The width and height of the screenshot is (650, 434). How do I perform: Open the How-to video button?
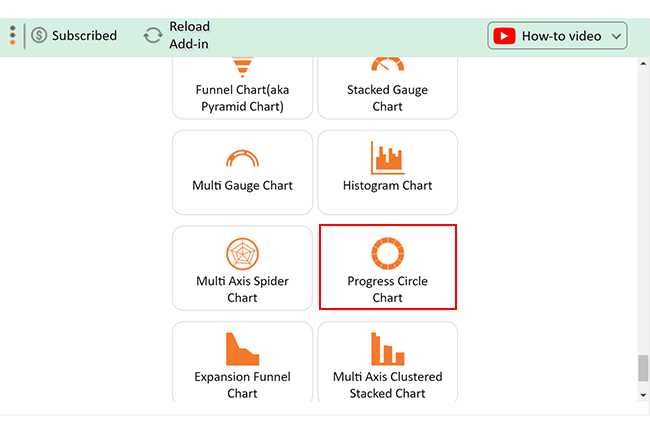pyautogui.click(x=557, y=36)
